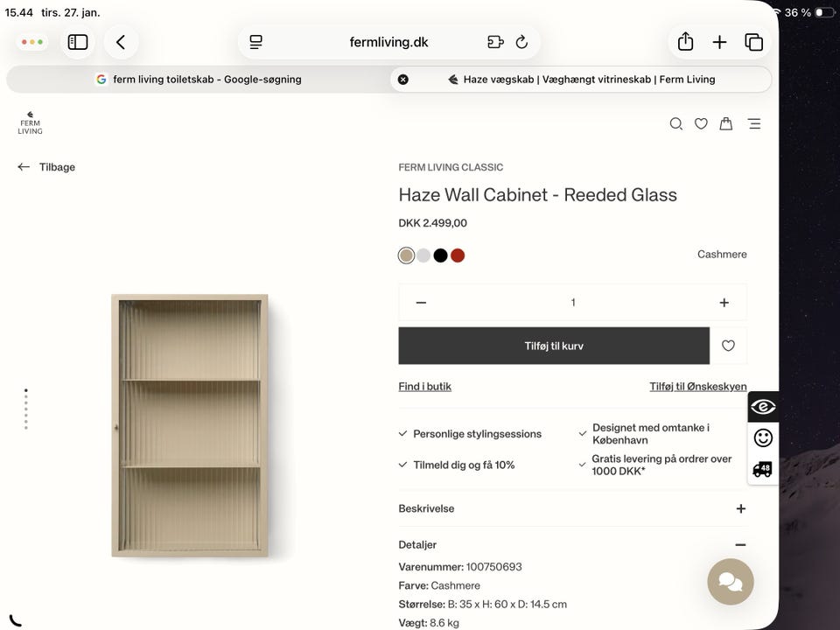Screen dimensions: 840x630
Task: Open the hamburger navigation menu
Action: pos(753,123)
